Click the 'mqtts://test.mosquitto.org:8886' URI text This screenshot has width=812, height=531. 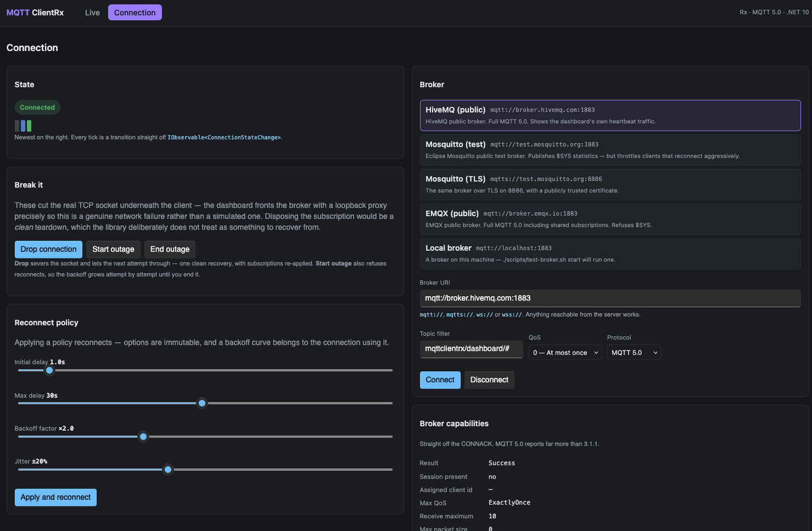546,179
